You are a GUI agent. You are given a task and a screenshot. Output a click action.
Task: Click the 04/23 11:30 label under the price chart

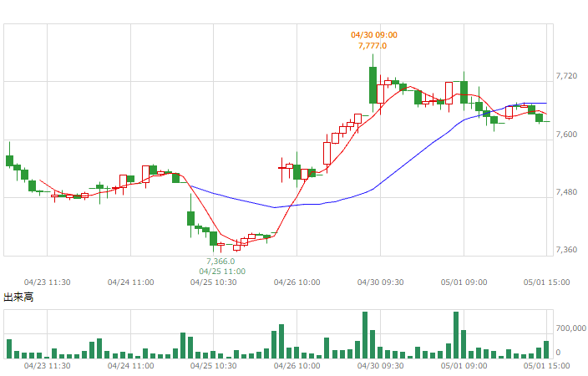48,282
